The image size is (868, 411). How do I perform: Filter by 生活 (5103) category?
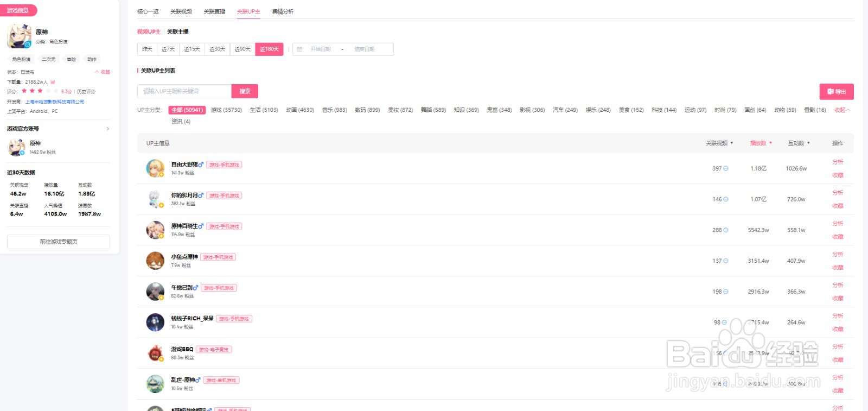[x=264, y=110]
